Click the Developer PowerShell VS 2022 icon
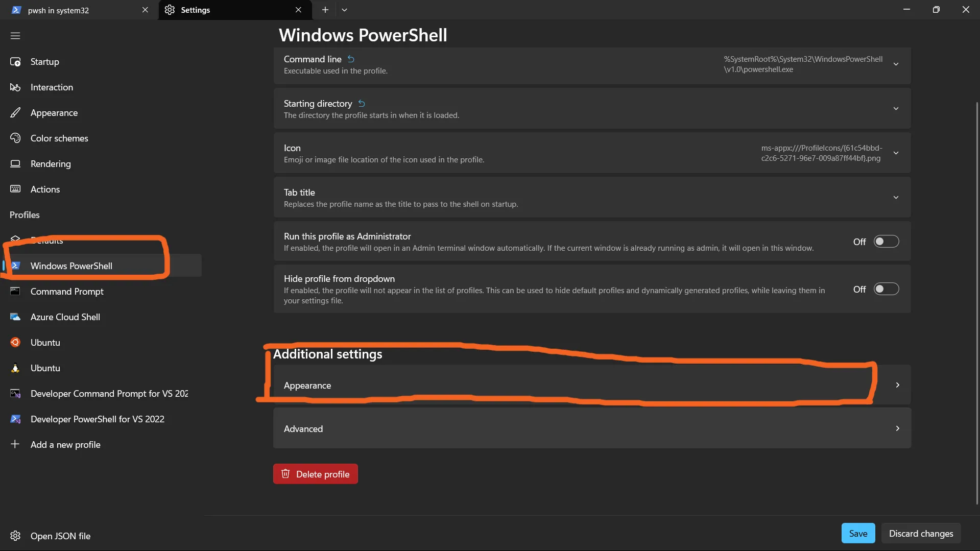This screenshot has height=551, width=980. [15, 419]
